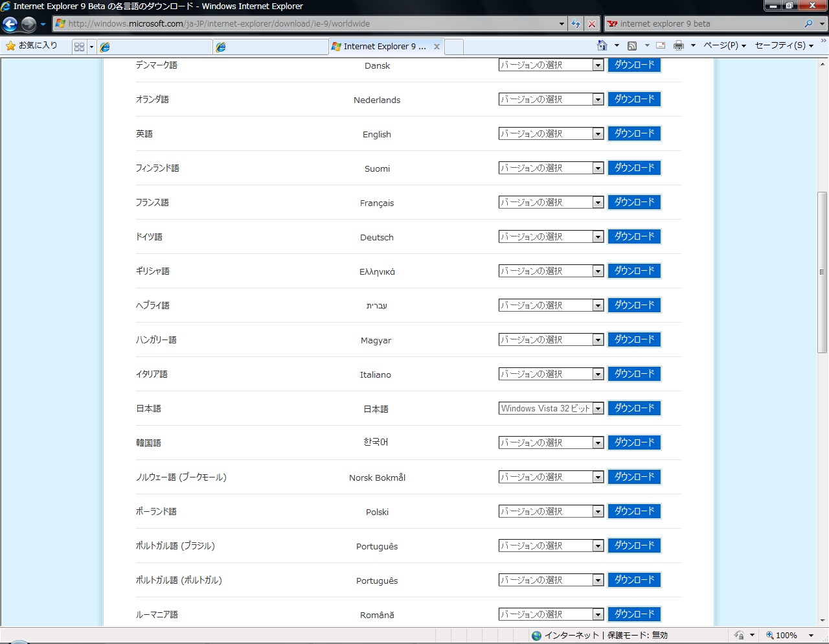Switch to the second untitled browser tab
The image size is (829, 644).
point(271,47)
